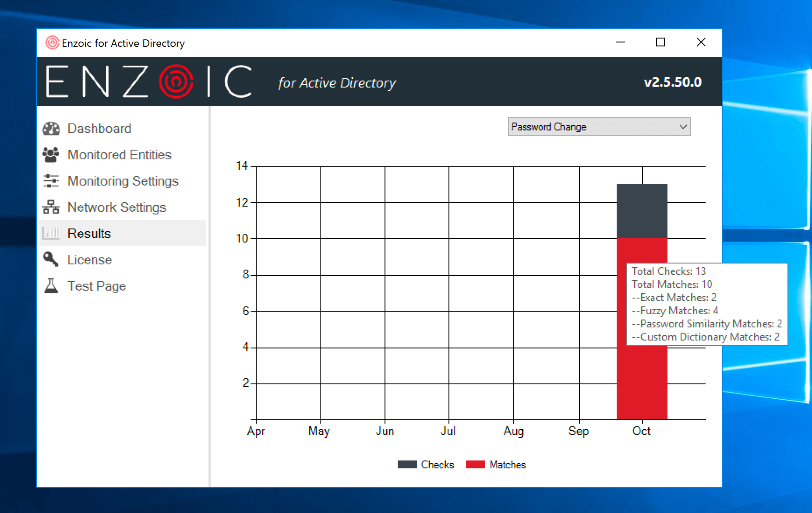This screenshot has height=513, width=812.
Task: Click the Jul axis label
Action: [x=448, y=431]
